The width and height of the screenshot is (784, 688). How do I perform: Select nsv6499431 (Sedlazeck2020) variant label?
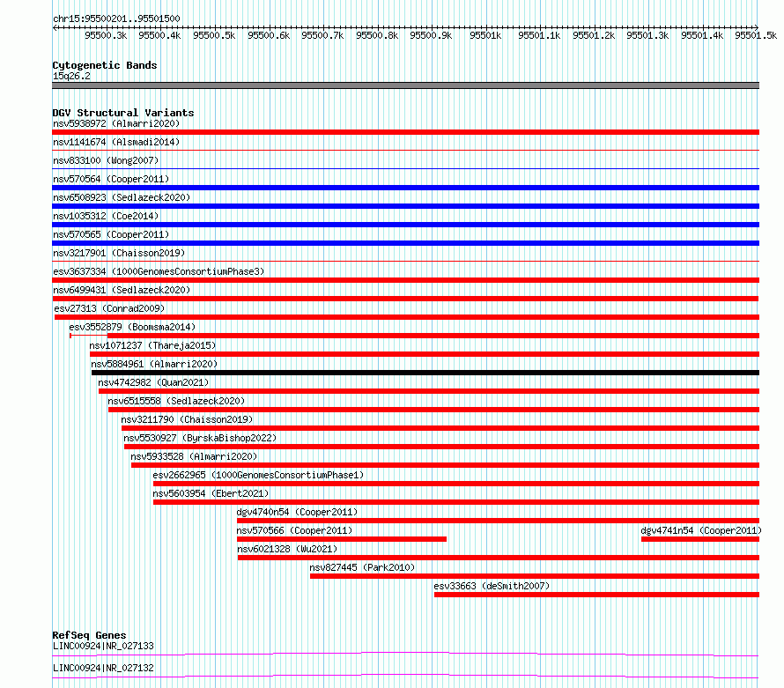coord(122,290)
